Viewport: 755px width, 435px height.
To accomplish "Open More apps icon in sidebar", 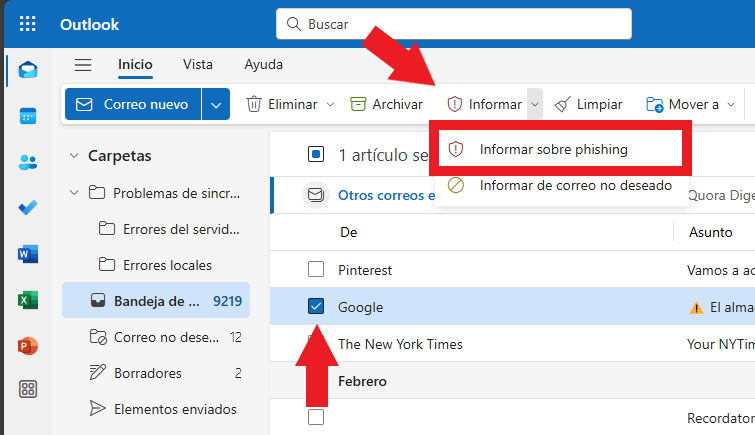I will click(28, 389).
